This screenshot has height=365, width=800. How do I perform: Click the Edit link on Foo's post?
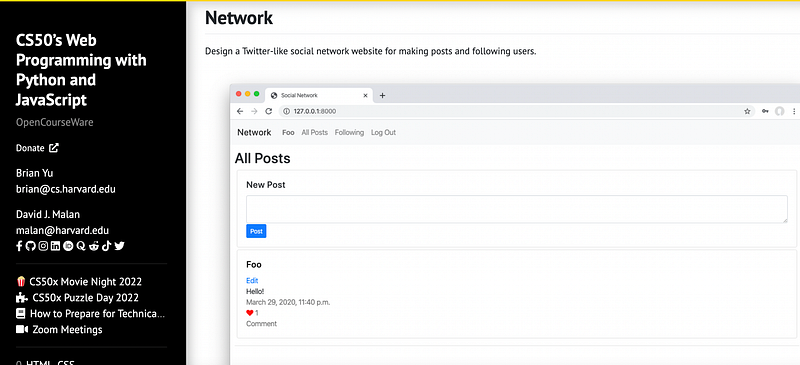(252, 280)
